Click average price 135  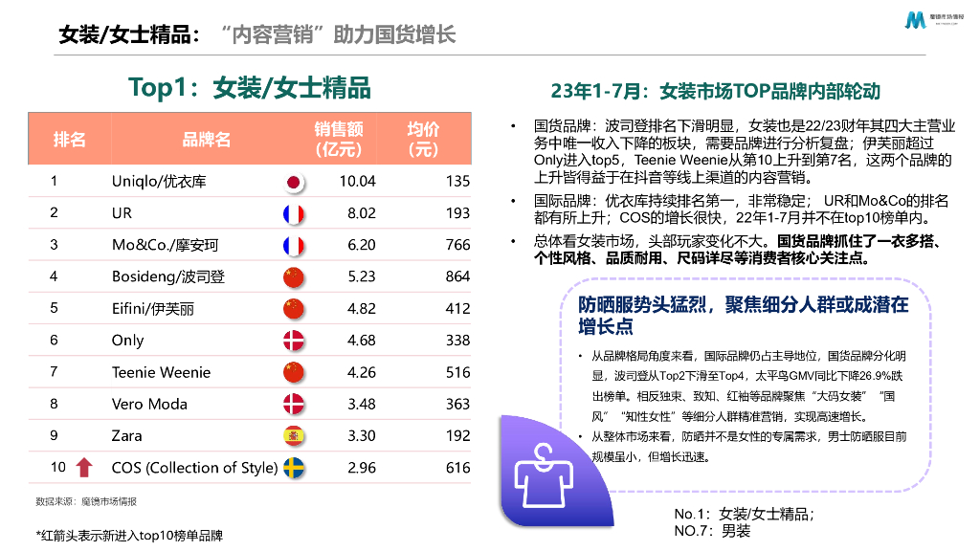pyautogui.click(x=458, y=181)
